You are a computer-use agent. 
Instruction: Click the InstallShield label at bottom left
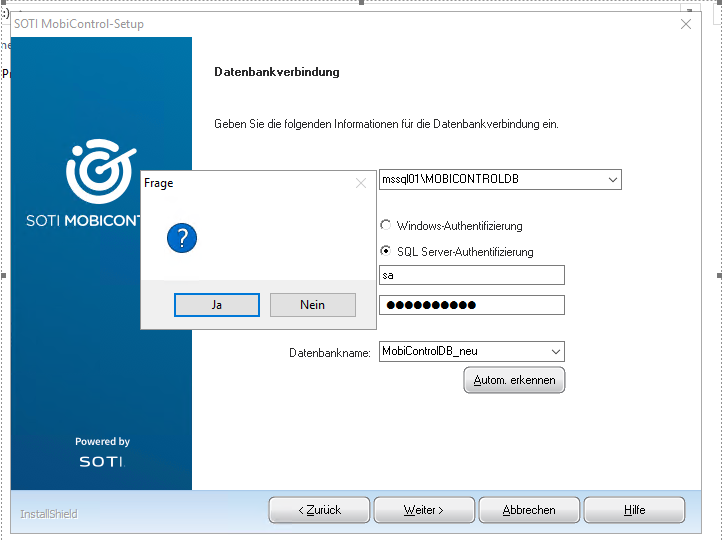click(x=49, y=514)
